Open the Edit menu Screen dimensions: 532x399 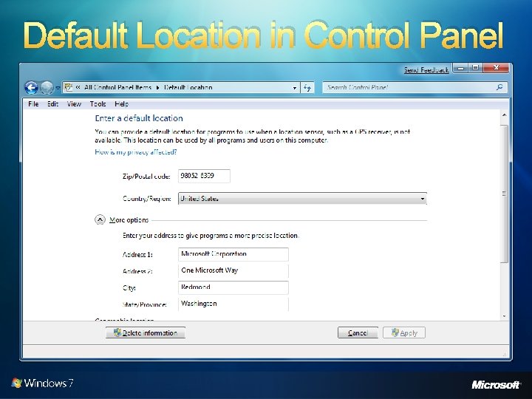click(53, 104)
